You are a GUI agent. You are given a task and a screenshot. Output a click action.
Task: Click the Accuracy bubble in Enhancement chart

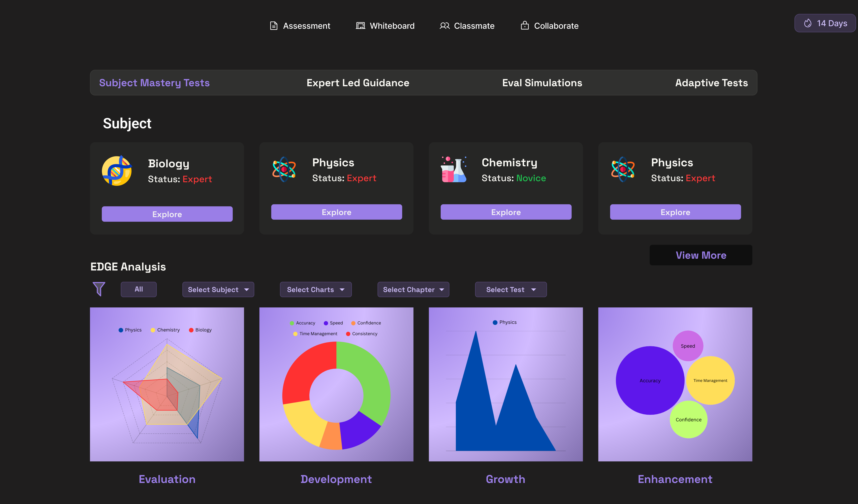(x=650, y=380)
